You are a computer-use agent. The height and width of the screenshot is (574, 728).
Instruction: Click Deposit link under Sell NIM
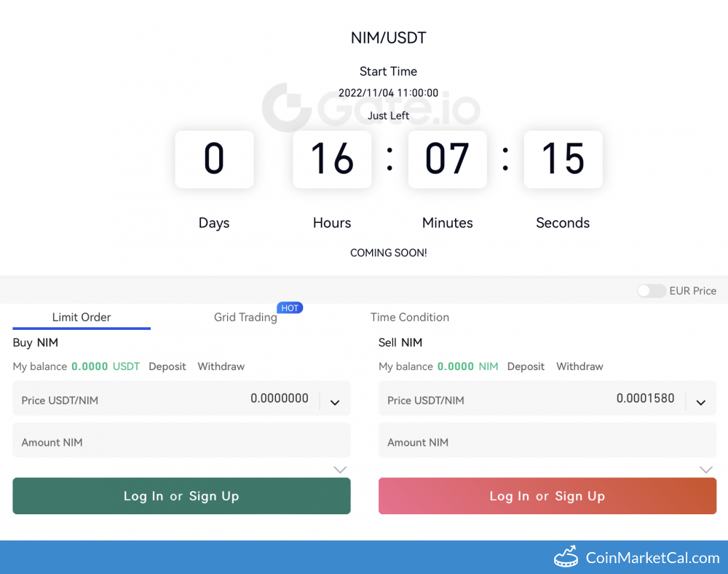[526, 366]
